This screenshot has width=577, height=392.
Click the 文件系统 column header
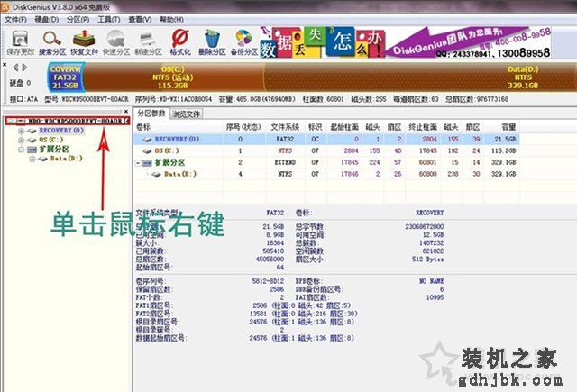[x=285, y=127]
